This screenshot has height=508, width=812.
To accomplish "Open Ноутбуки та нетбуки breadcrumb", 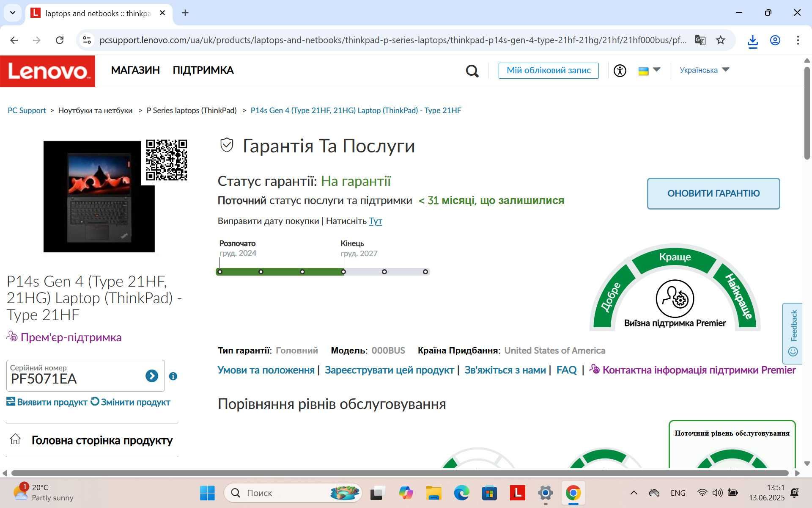I will pyautogui.click(x=95, y=110).
